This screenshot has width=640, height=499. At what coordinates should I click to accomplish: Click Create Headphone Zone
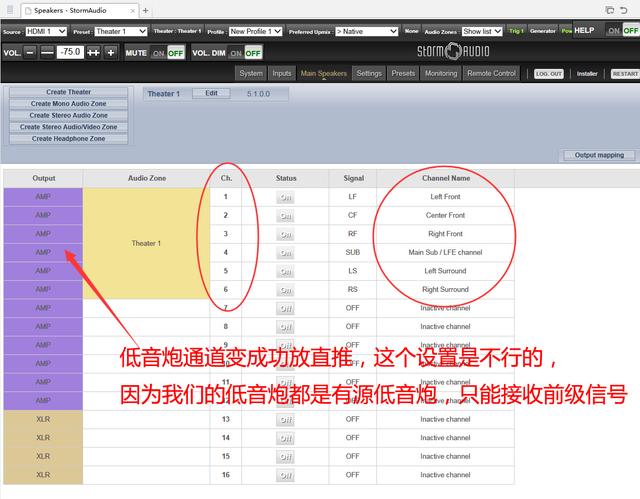point(69,139)
